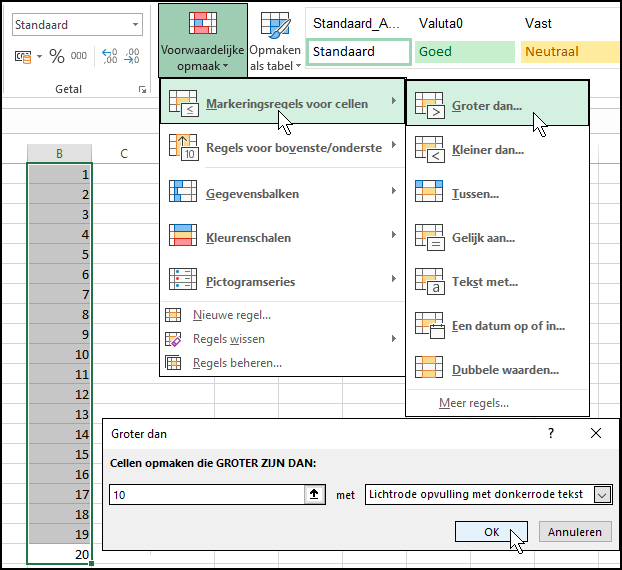The width and height of the screenshot is (622, 570).
Task: Click the thousands separator 000 icon
Action: click(78, 57)
